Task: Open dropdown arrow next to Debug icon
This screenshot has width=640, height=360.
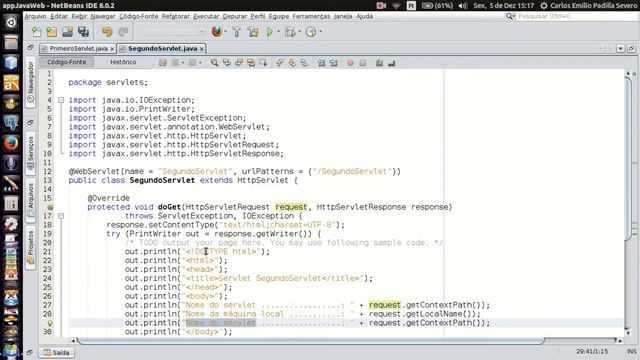Action: [300, 32]
